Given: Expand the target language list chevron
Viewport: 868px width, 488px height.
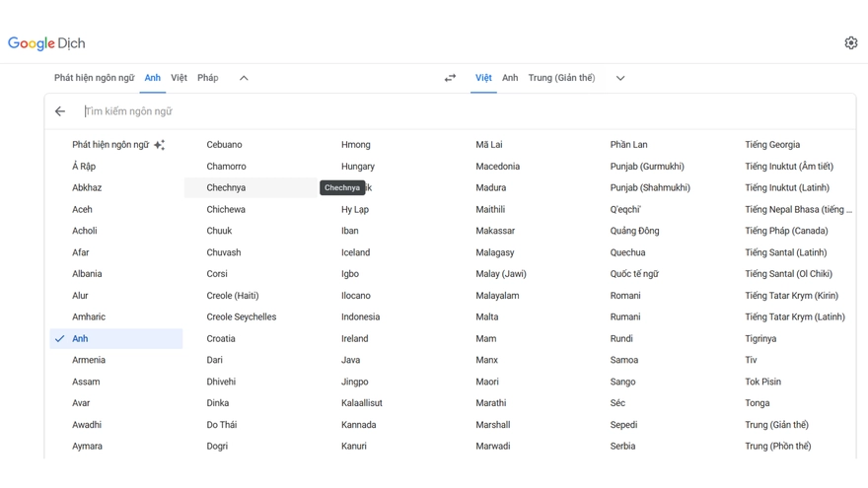Looking at the screenshot, I should coord(620,78).
